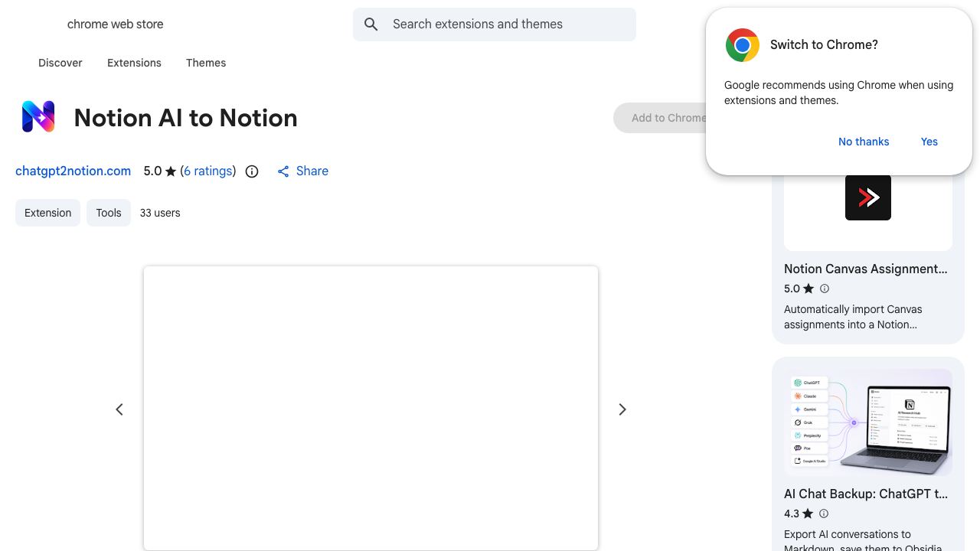Confirm Switch to Chrome with Yes
The height and width of the screenshot is (551, 980).
point(929,142)
